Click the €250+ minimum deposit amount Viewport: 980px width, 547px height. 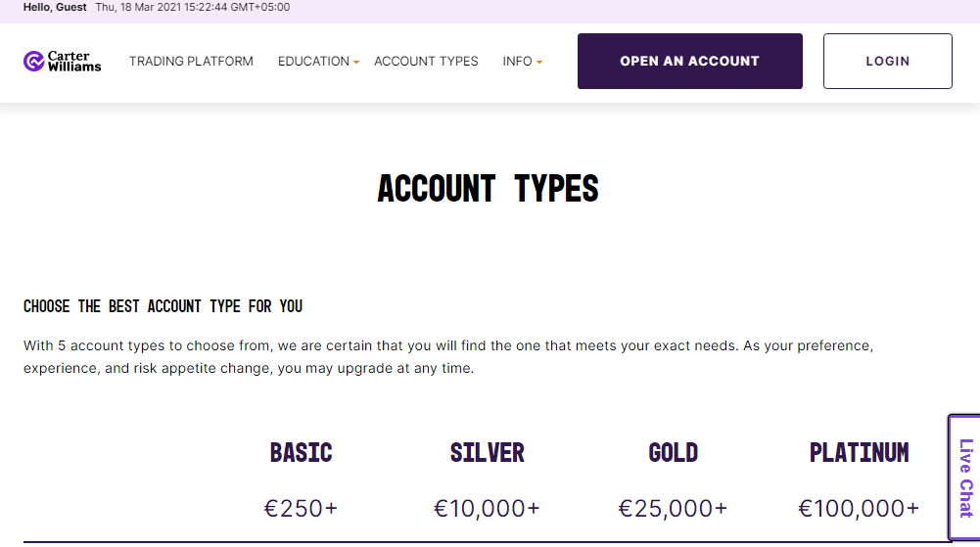pyautogui.click(x=301, y=509)
